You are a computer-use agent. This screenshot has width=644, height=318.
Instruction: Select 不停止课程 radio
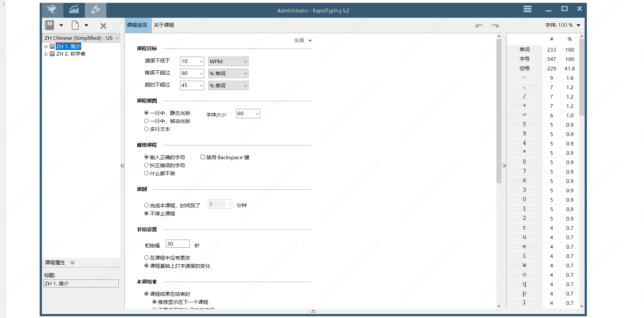pyautogui.click(x=147, y=213)
